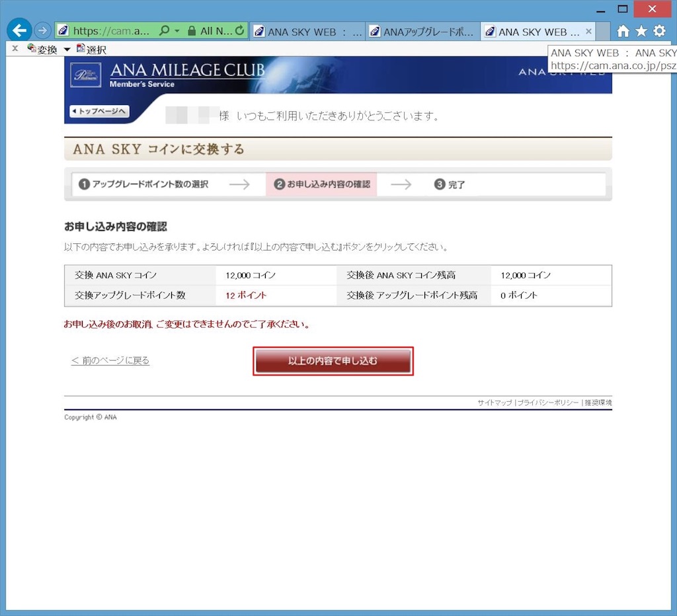Image resolution: width=677 pixels, height=616 pixels.
Task: Open the Home icon in browser toolbar
Action: pos(623,30)
